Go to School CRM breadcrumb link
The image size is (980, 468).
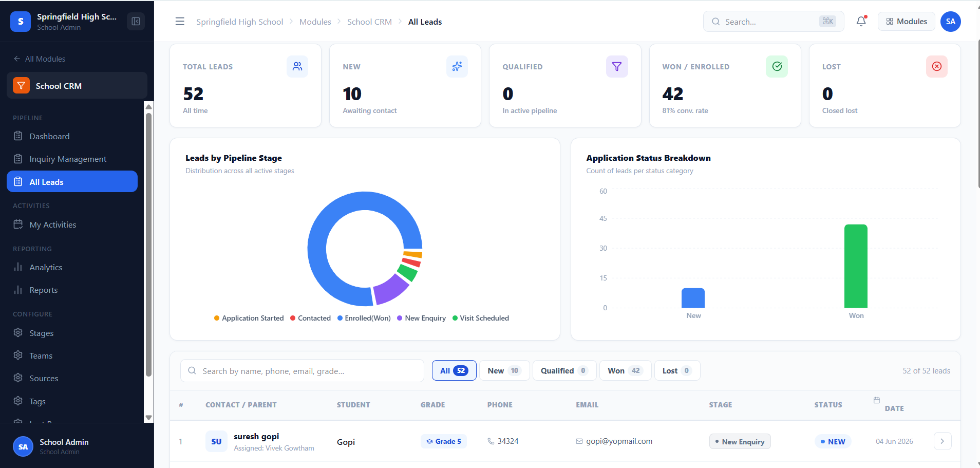coord(369,22)
